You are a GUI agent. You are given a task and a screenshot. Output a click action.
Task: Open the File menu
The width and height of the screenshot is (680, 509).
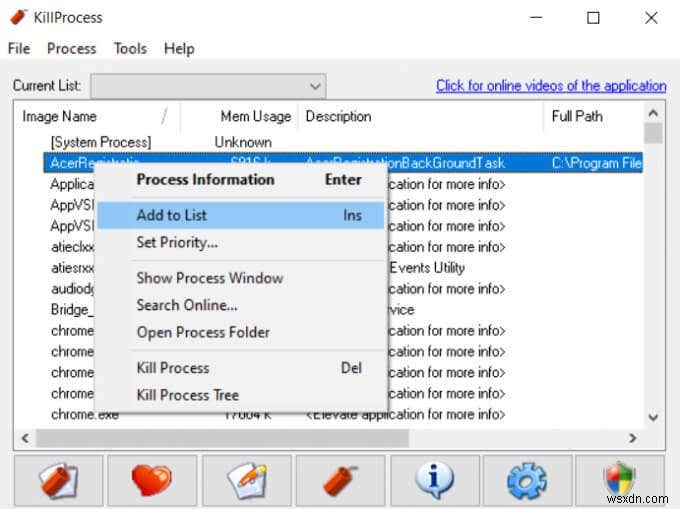tap(19, 49)
